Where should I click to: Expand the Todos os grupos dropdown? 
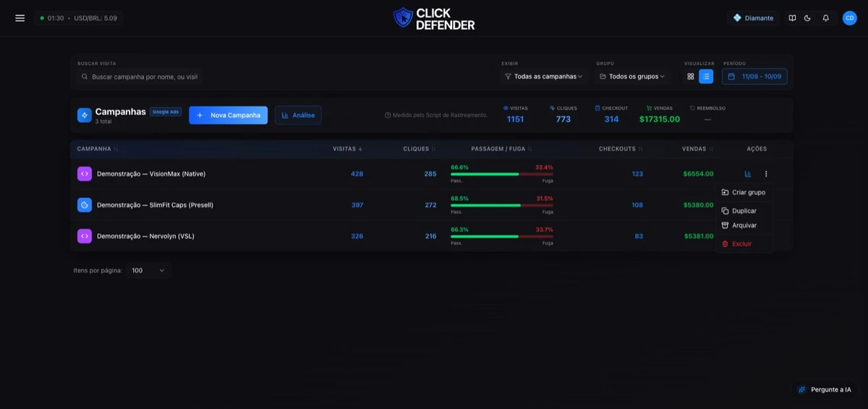pyautogui.click(x=632, y=77)
